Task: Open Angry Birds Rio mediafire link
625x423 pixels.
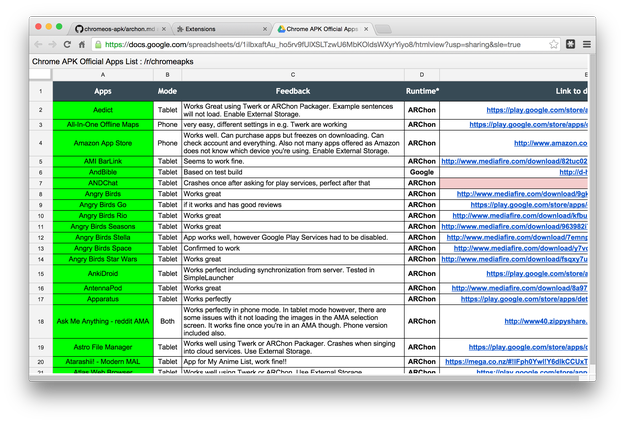Action: (x=520, y=215)
